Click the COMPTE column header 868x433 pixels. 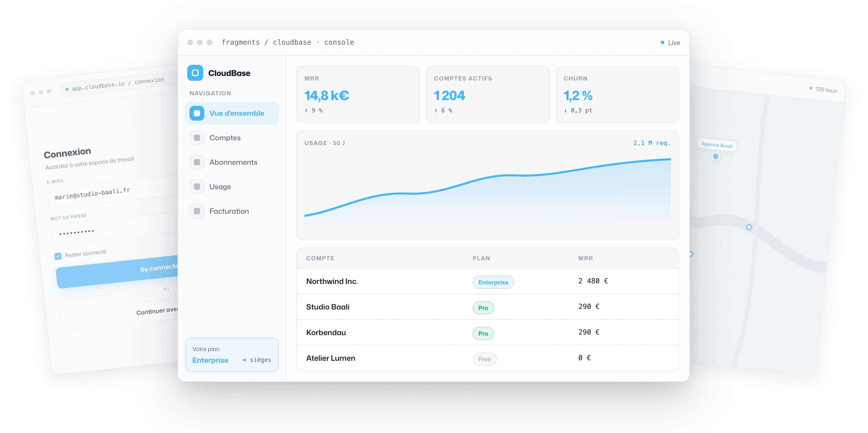(x=320, y=258)
